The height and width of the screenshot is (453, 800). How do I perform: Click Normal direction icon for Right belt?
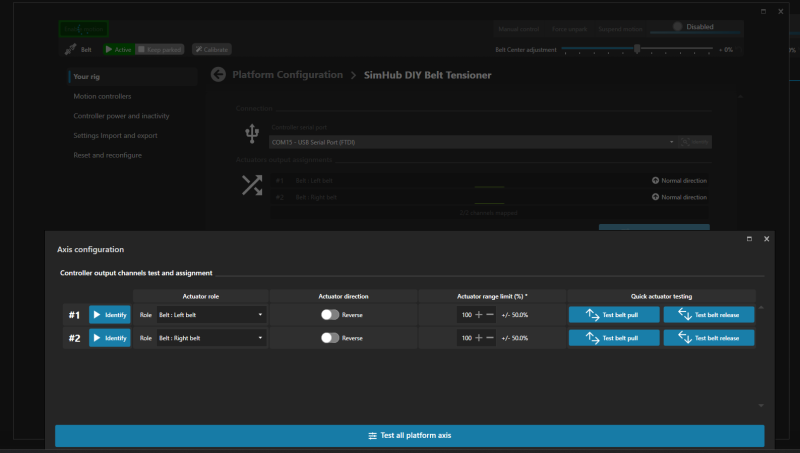(x=655, y=197)
